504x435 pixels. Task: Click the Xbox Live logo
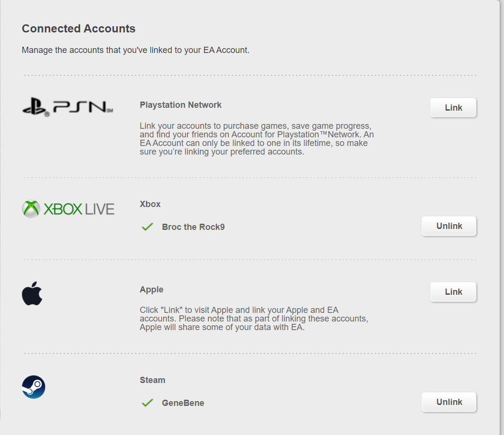(68, 209)
